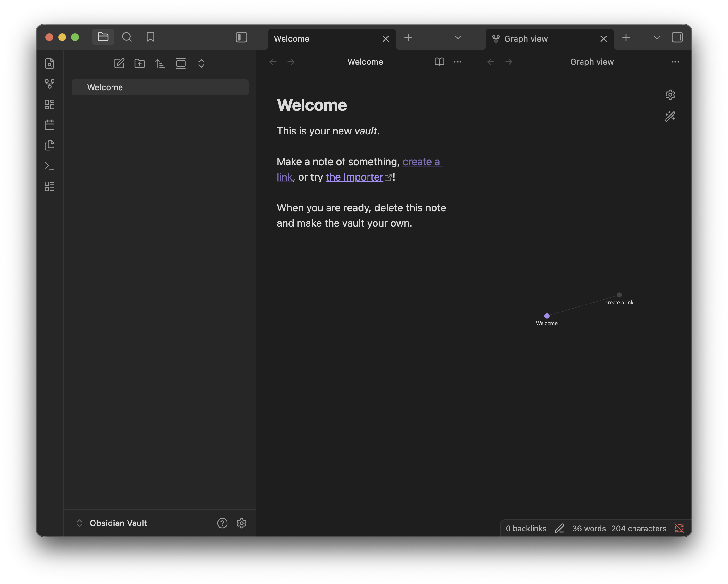
Task: Open the file explorer tab icon
Action: coord(103,37)
